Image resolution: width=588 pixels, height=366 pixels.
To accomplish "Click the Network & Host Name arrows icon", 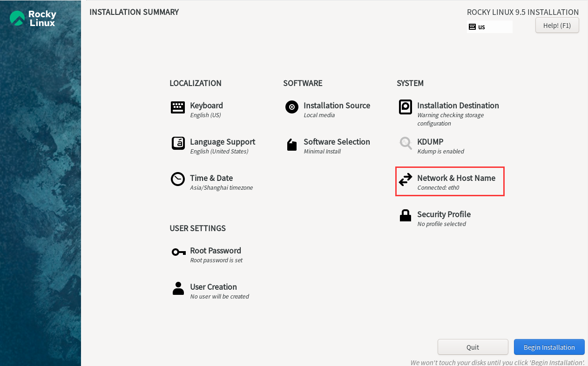I will tap(406, 180).
